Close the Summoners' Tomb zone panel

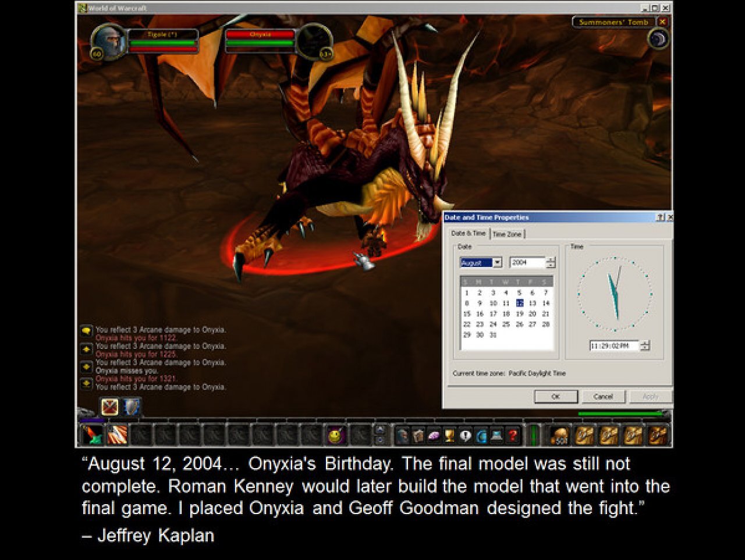click(x=662, y=22)
